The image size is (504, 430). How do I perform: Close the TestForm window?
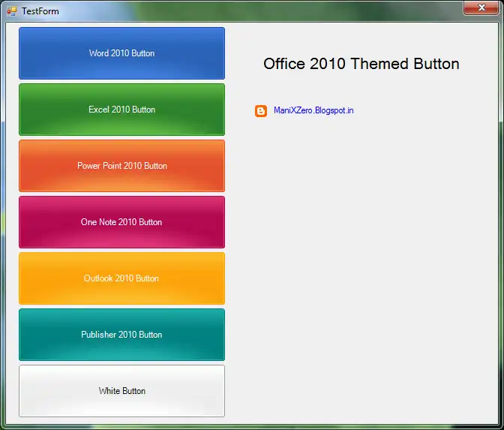coord(481,8)
